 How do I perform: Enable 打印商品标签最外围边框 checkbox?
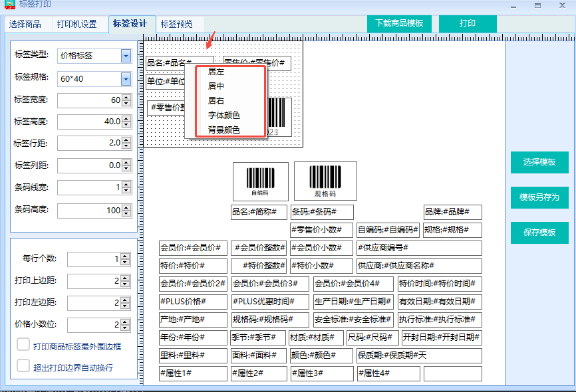tap(23, 345)
